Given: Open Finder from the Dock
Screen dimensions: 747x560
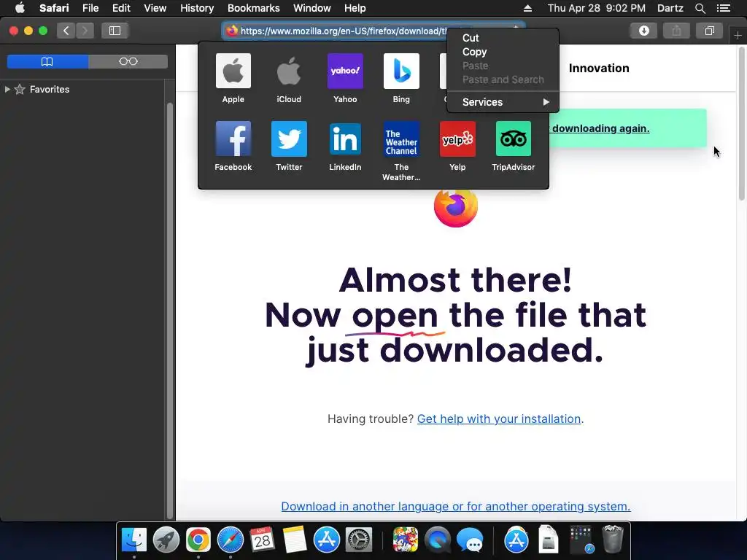Looking at the screenshot, I should point(134,540).
